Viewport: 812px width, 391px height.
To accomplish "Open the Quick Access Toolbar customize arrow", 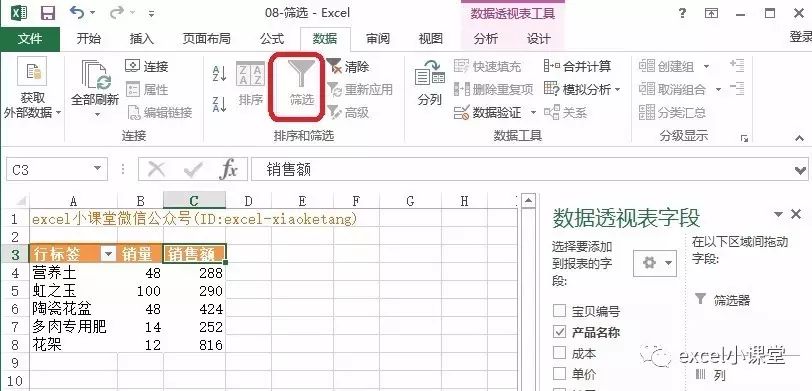I will click(x=151, y=13).
